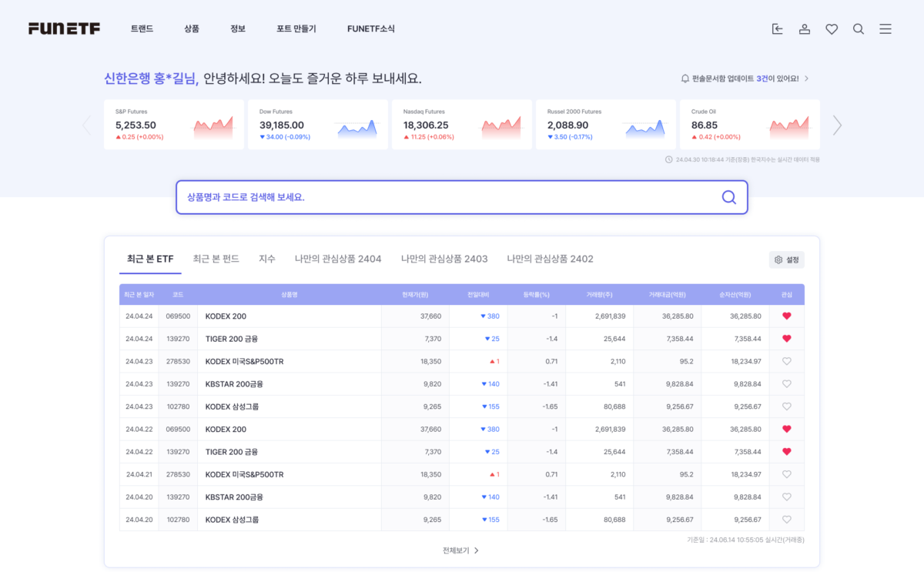Select the 나만의 관심상품 2404 tab
This screenshot has height=572, width=924.
click(x=338, y=259)
